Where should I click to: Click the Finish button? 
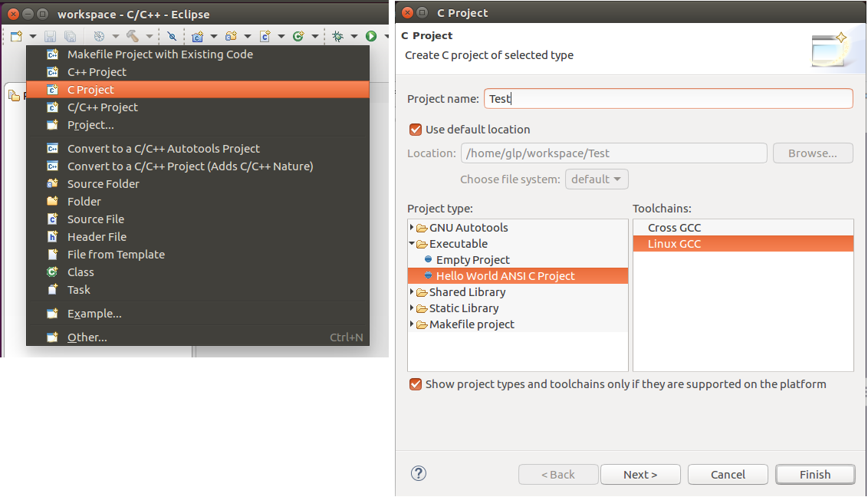tap(815, 474)
